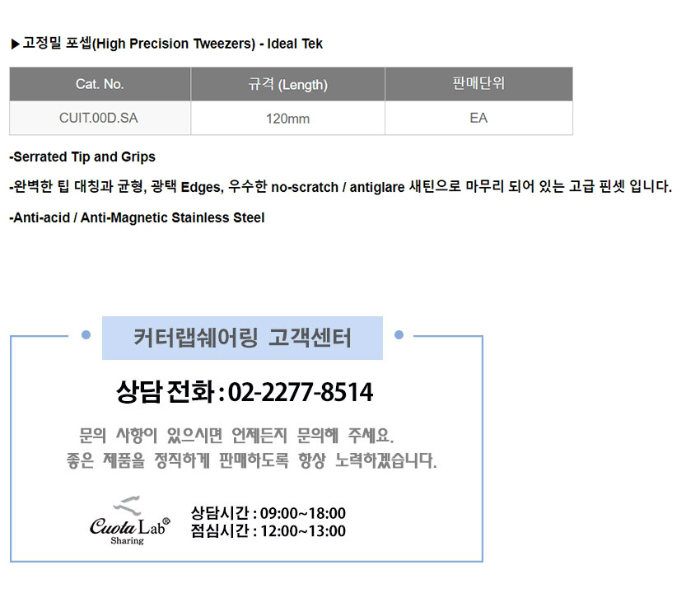Click the black triangle bullet before the heading
The image size is (700, 607).
pos(15,44)
